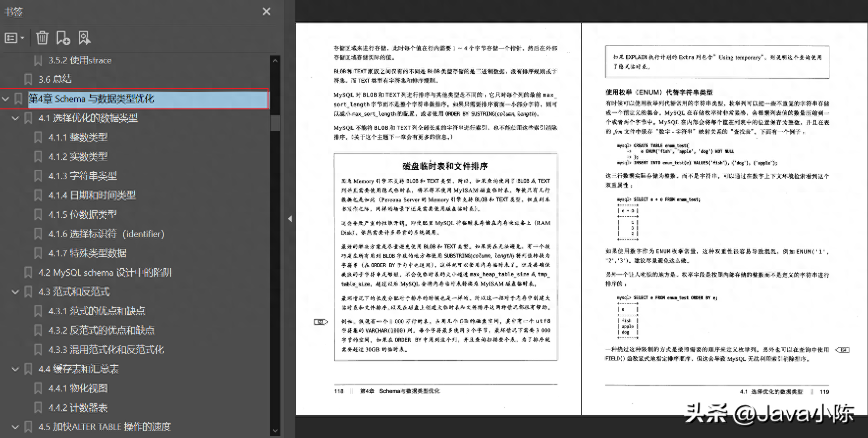Go to bookmark 4.5 加快ALTER TABLE 操作的速度
The width and height of the screenshot is (868, 438).
tap(105, 427)
